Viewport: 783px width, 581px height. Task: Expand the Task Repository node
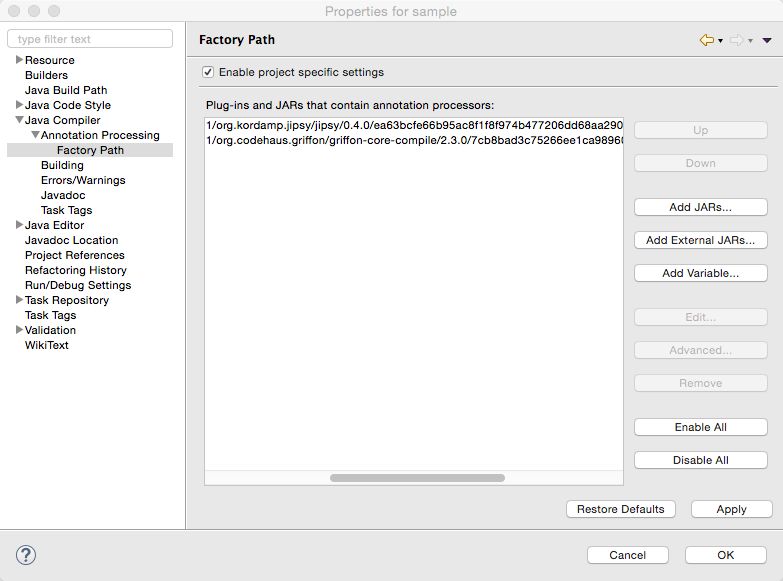point(19,299)
